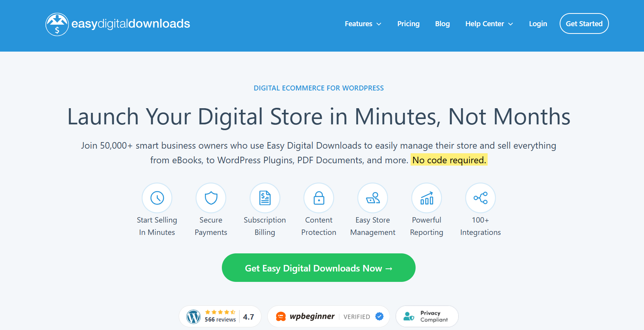Click the star rating in reviews badge
644x330 pixels.
(220, 312)
